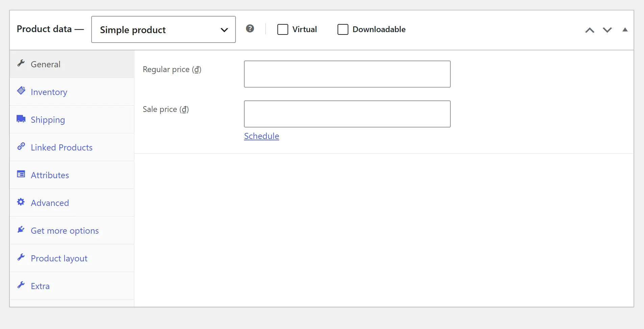This screenshot has height=329, width=644.
Task: Move Product data panel down
Action: tap(608, 30)
